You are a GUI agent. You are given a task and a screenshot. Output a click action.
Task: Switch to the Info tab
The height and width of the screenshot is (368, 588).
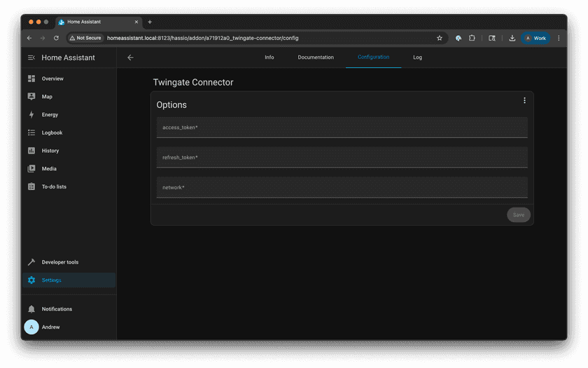pos(269,57)
